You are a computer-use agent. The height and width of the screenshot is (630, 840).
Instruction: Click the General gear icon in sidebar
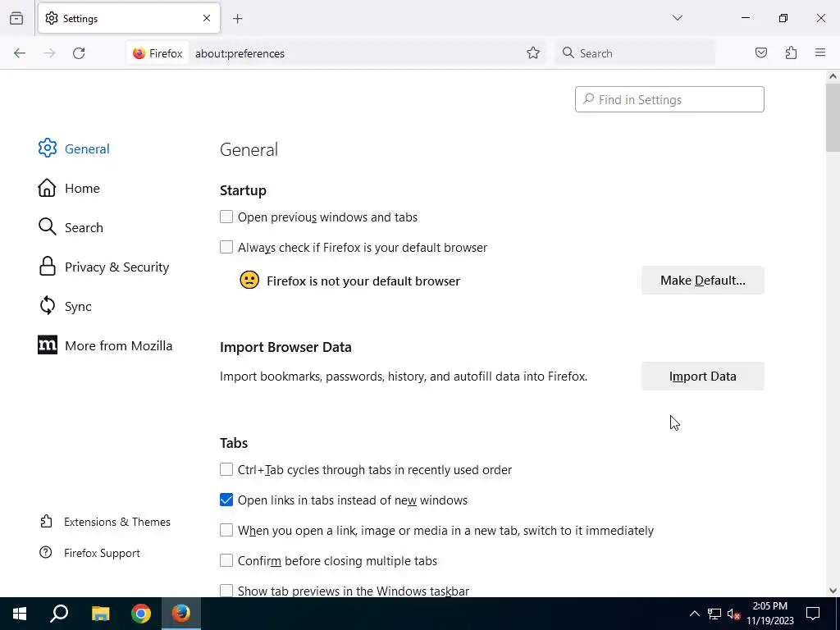[x=47, y=148]
